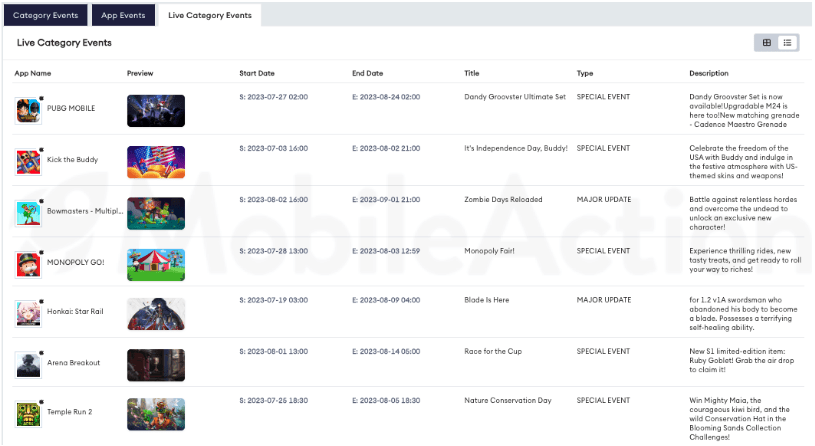The height and width of the screenshot is (446, 815).
Task: Select the Live Category Events tab
Action: tap(209, 15)
